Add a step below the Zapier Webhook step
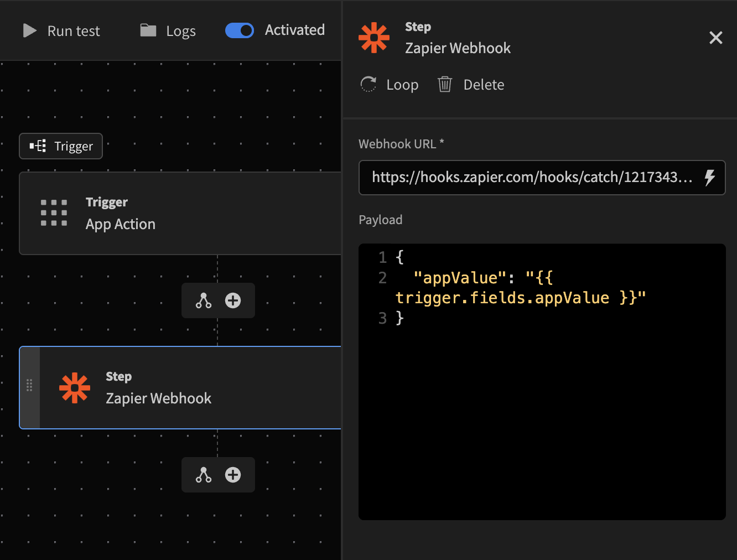This screenshot has height=560, width=737. pos(233,475)
